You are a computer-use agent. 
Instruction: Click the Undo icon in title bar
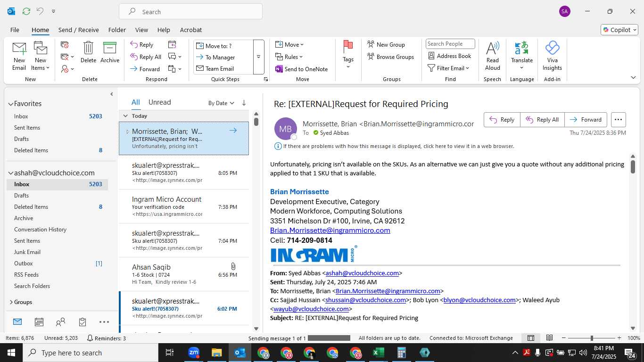pos(40,11)
